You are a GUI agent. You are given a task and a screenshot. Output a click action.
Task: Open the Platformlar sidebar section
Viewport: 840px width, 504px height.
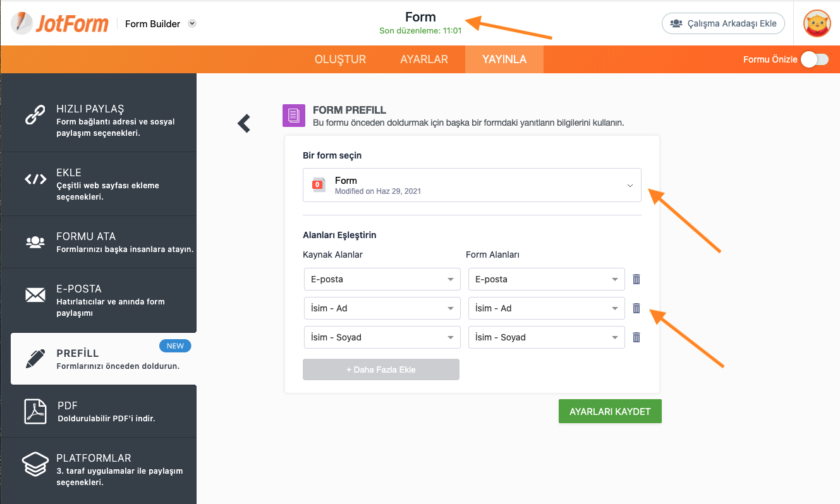99,469
